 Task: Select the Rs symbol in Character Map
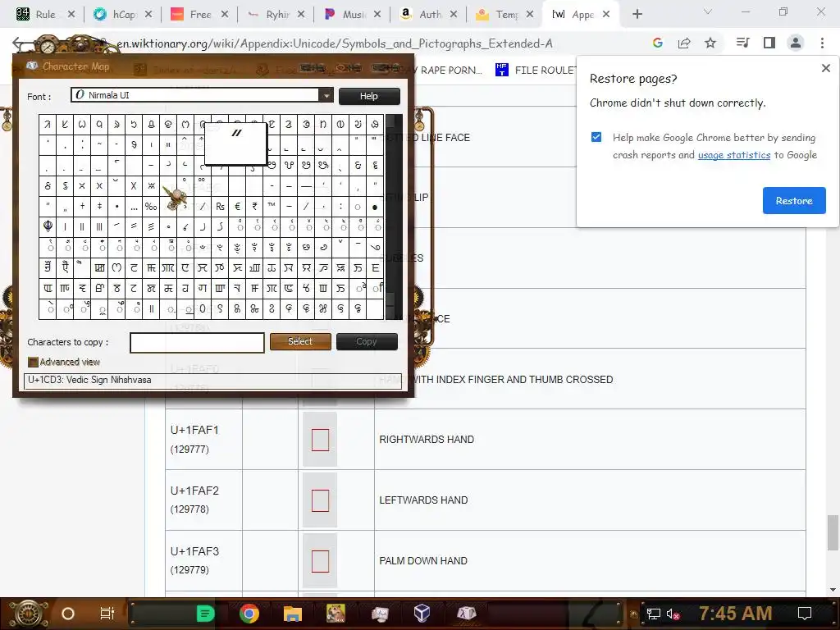tap(220, 206)
